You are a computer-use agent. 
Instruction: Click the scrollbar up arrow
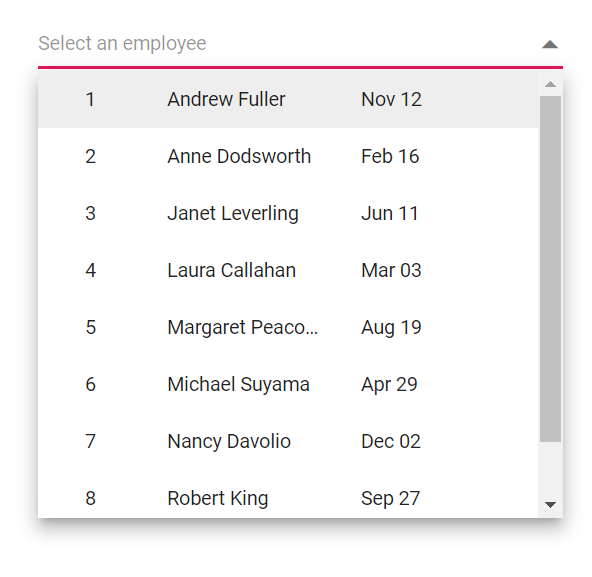pyautogui.click(x=550, y=84)
